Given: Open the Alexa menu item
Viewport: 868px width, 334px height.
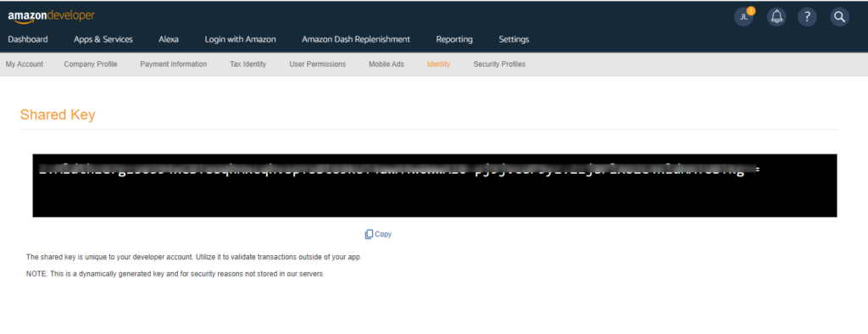Looking at the screenshot, I should click(x=169, y=39).
